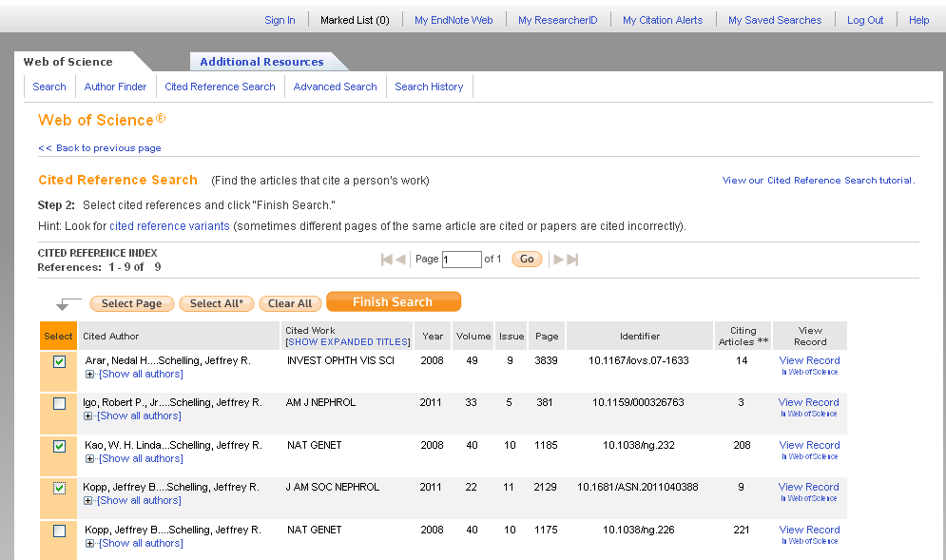Viewport: 946px width, 560px height.
Task: Open My EndNote Web
Action: pyautogui.click(x=454, y=20)
